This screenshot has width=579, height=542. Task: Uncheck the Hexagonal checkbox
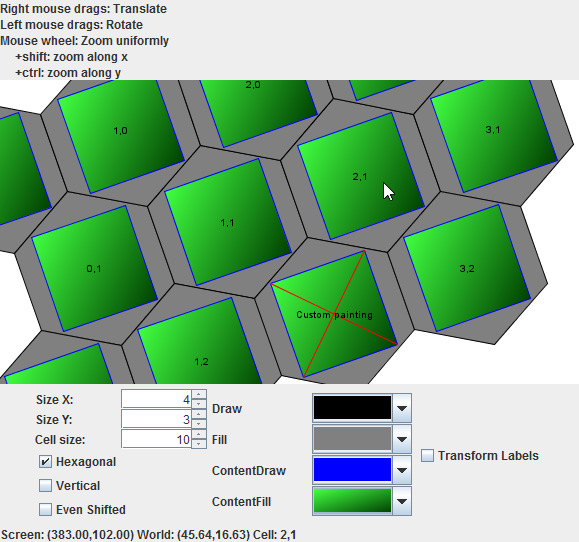click(x=45, y=462)
